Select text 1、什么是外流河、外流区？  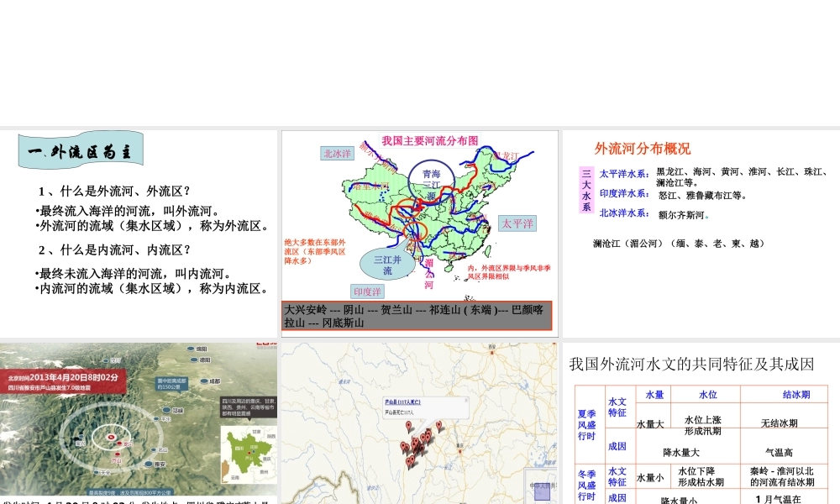pyautogui.click(x=114, y=192)
